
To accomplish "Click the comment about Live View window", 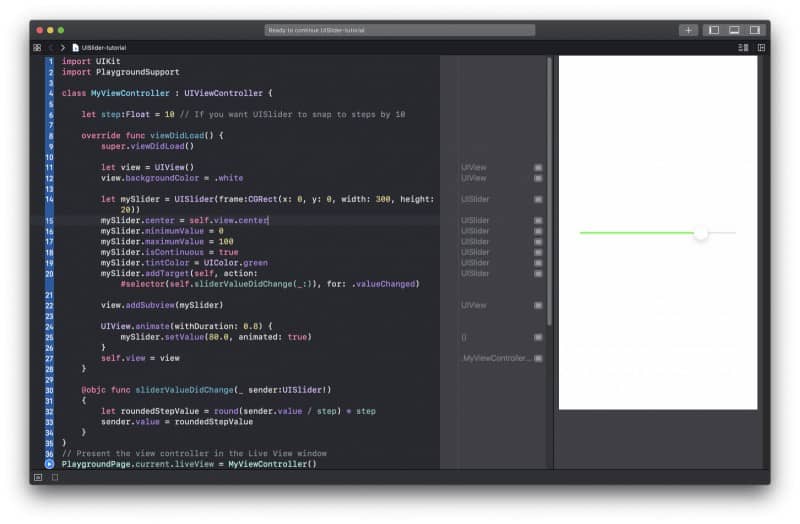I will [x=194, y=453].
